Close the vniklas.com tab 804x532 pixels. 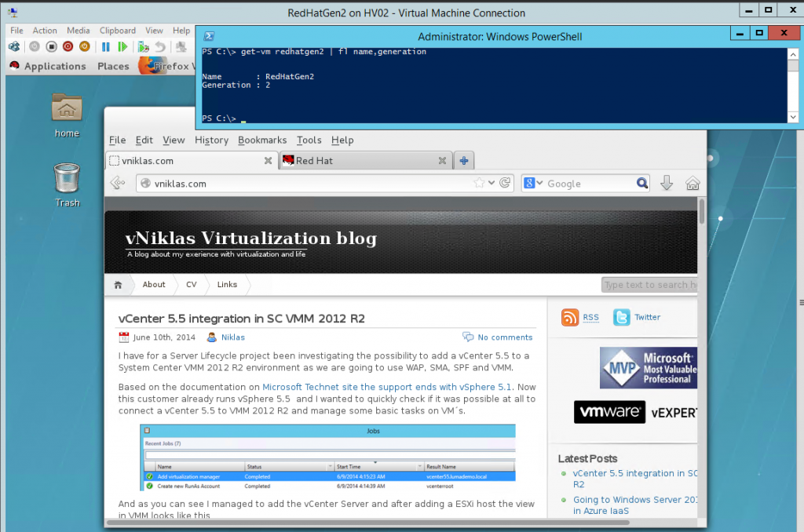tap(268, 161)
